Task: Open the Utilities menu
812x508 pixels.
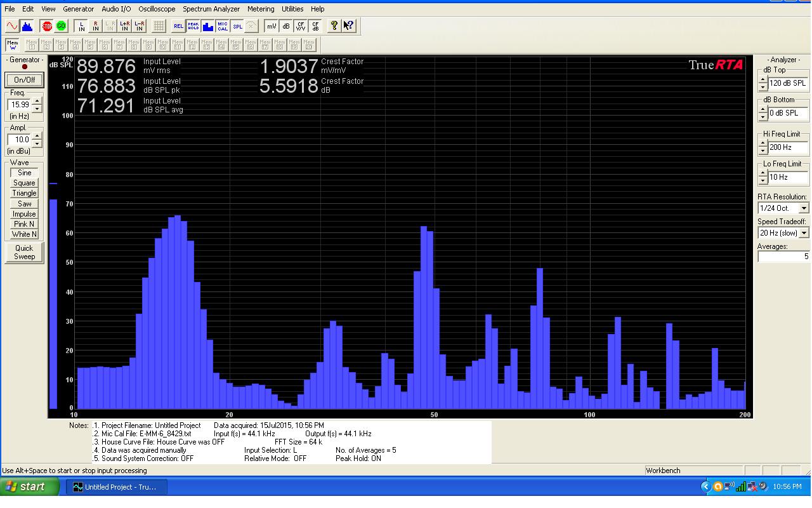Action: (x=292, y=9)
